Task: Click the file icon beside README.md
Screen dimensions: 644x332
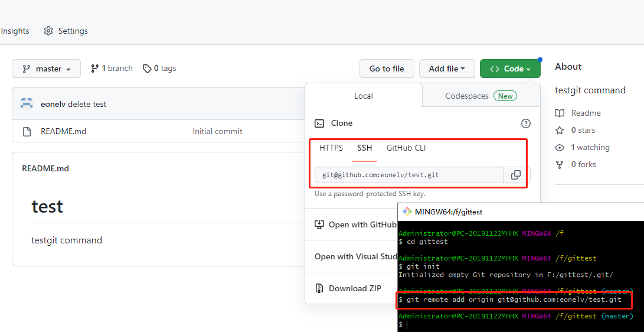Action: 27,132
